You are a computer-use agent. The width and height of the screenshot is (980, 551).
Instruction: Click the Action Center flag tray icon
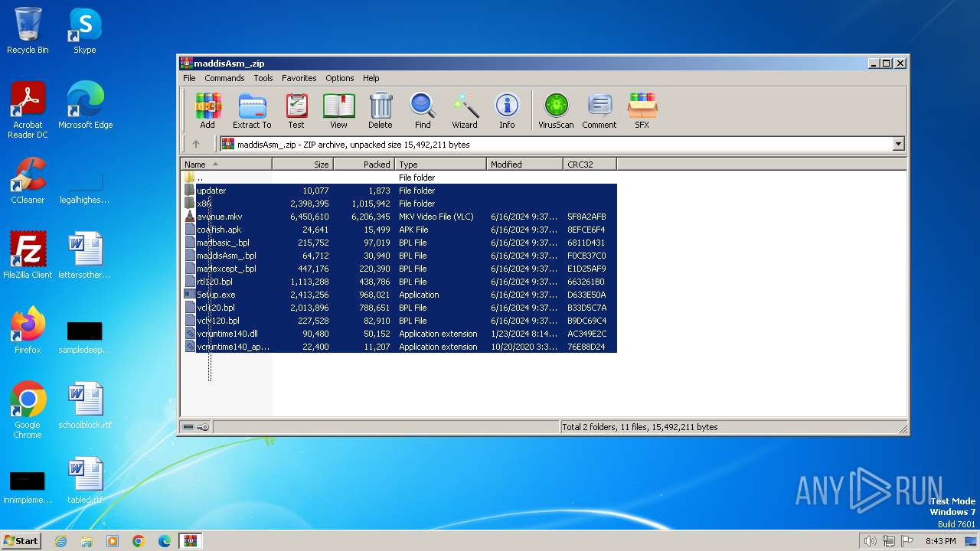(908, 541)
